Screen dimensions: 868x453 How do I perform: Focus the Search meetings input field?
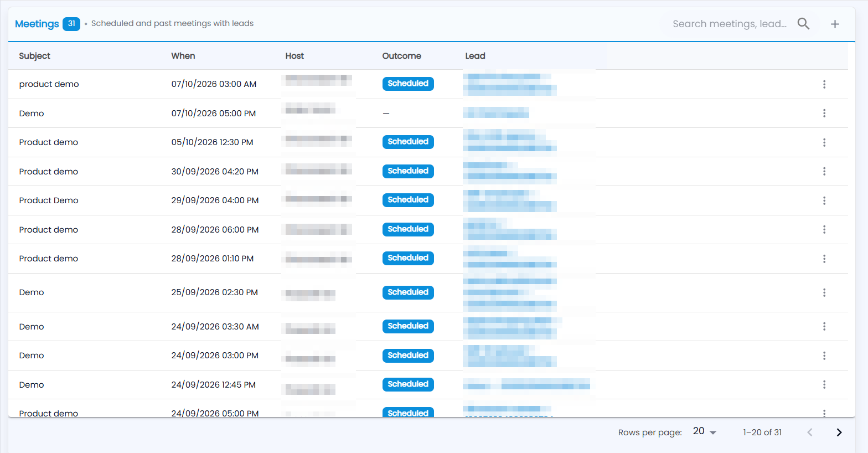(x=730, y=24)
